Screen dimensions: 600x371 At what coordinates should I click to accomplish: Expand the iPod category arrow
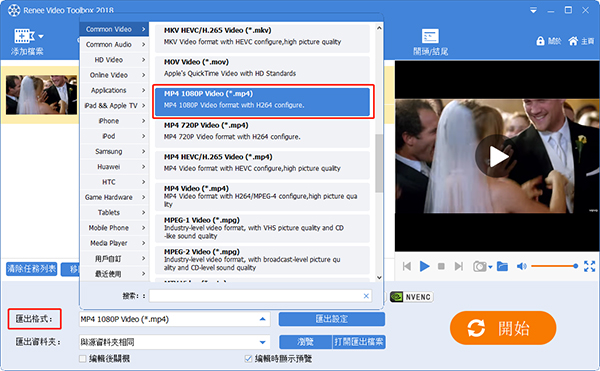pos(143,136)
